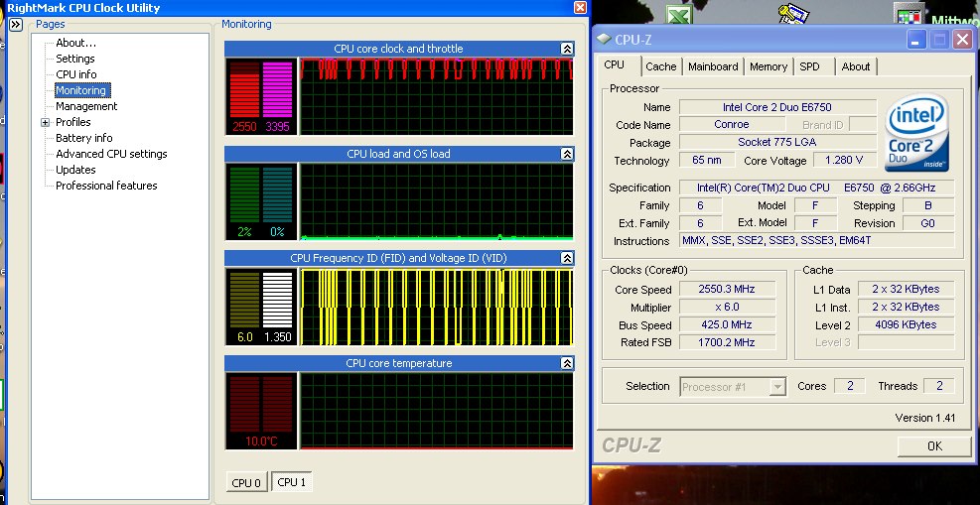Click the CPU-Z title bar icon
980x505 pixels.
click(604, 39)
